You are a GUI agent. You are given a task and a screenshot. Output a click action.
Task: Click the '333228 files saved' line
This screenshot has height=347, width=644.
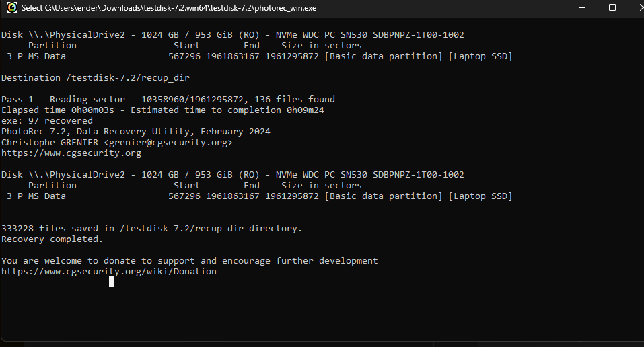151,229
